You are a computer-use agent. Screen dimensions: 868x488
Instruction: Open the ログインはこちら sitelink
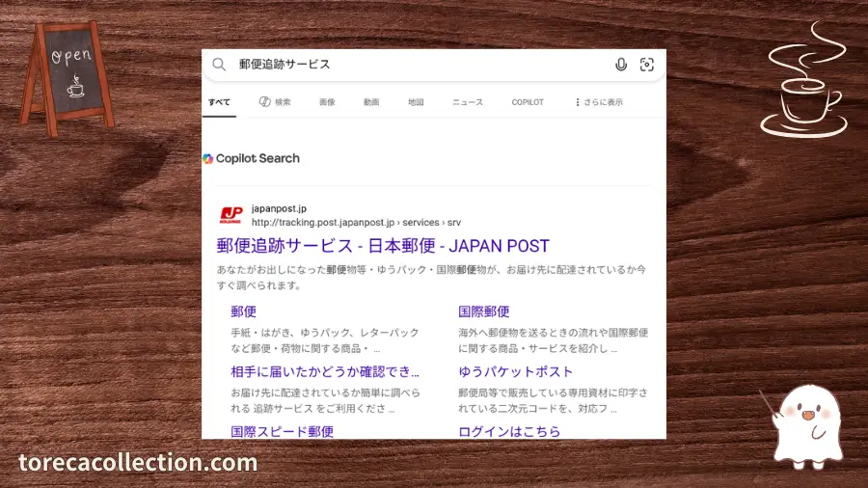click(x=509, y=431)
